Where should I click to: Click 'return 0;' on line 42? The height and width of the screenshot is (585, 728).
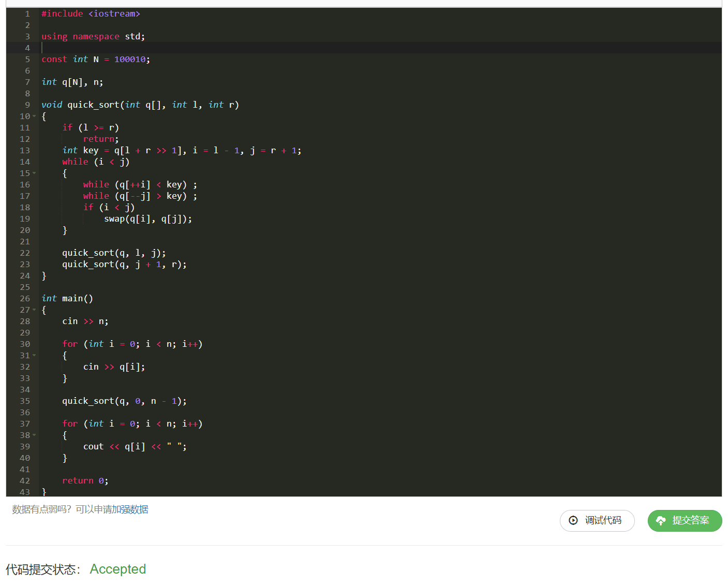click(x=85, y=480)
